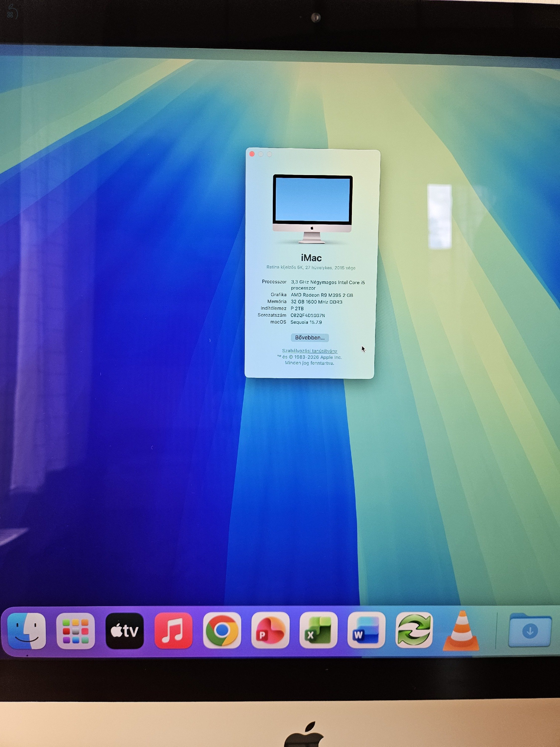This screenshot has height=747, width=560.
Task: Click the Indítólemez label
Action: (274, 308)
